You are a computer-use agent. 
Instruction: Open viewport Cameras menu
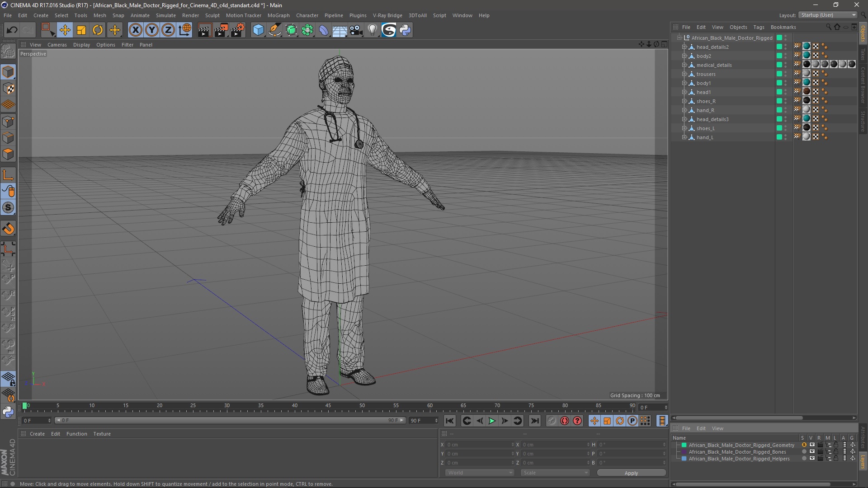point(57,45)
